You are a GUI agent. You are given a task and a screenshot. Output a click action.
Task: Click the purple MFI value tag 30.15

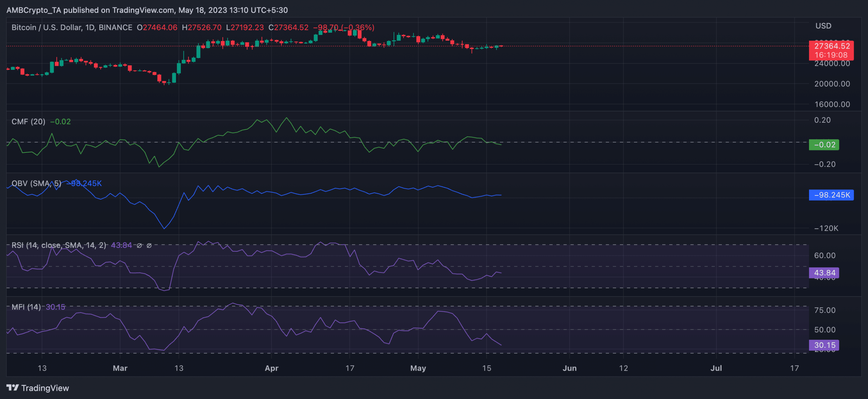824,345
